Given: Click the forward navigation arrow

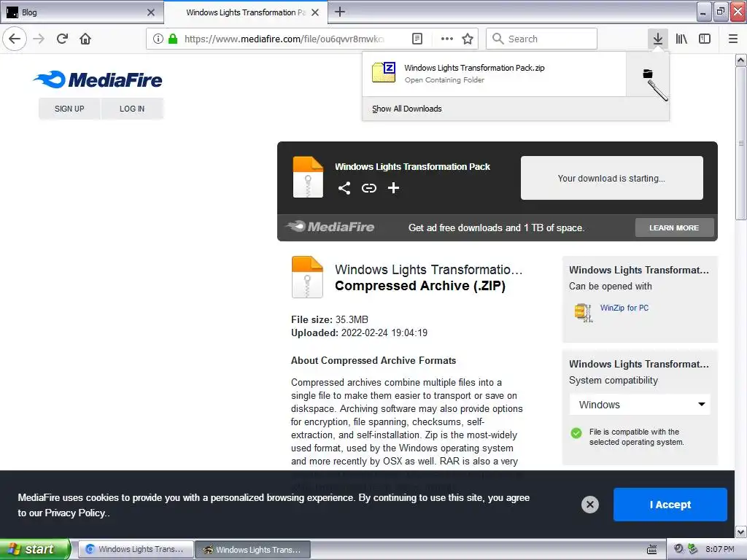Looking at the screenshot, I should pyautogui.click(x=39, y=39).
